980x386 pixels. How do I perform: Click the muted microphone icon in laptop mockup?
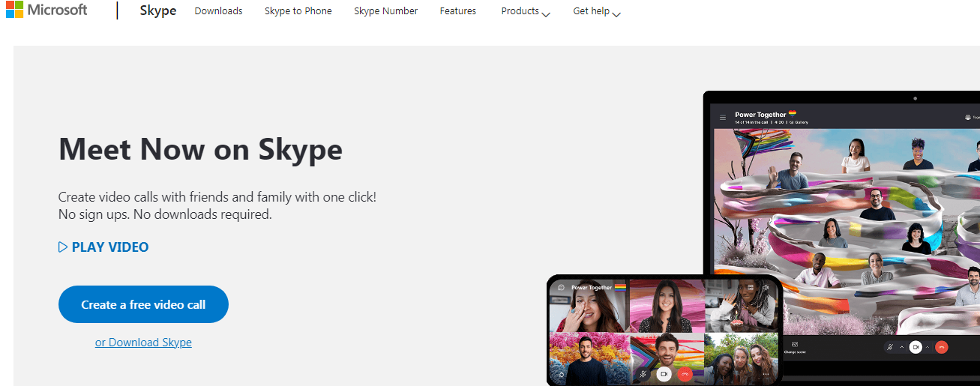889,347
